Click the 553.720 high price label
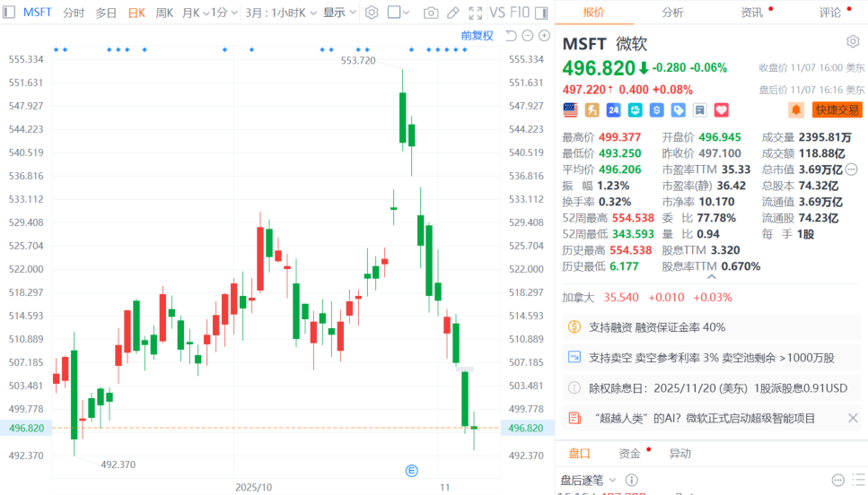 coord(358,60)
